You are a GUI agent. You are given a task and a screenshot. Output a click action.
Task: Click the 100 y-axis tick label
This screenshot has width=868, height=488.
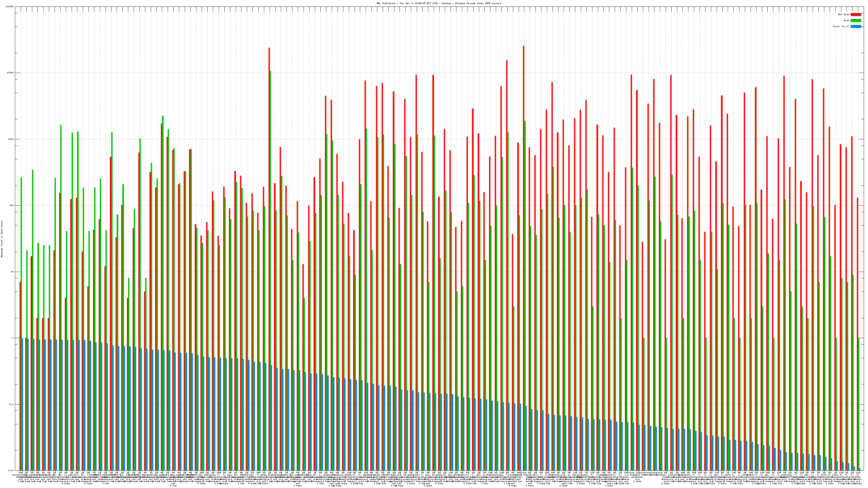click(12, 206)
